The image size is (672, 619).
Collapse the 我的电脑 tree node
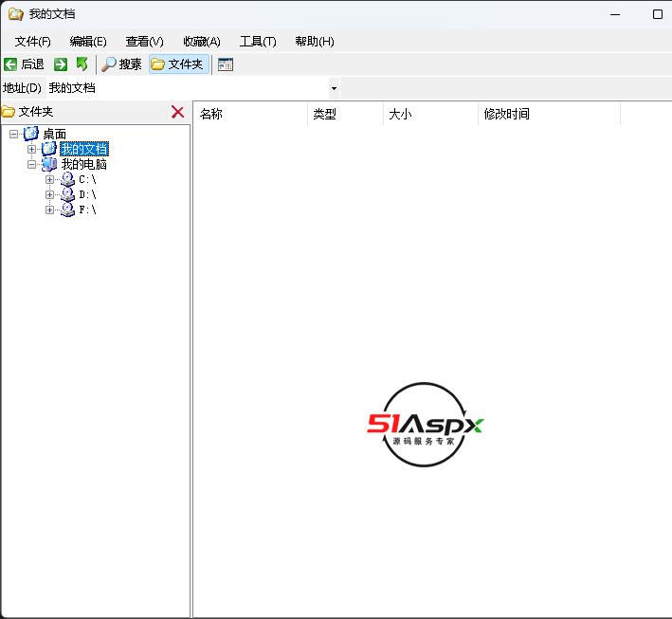pos(31,164)
